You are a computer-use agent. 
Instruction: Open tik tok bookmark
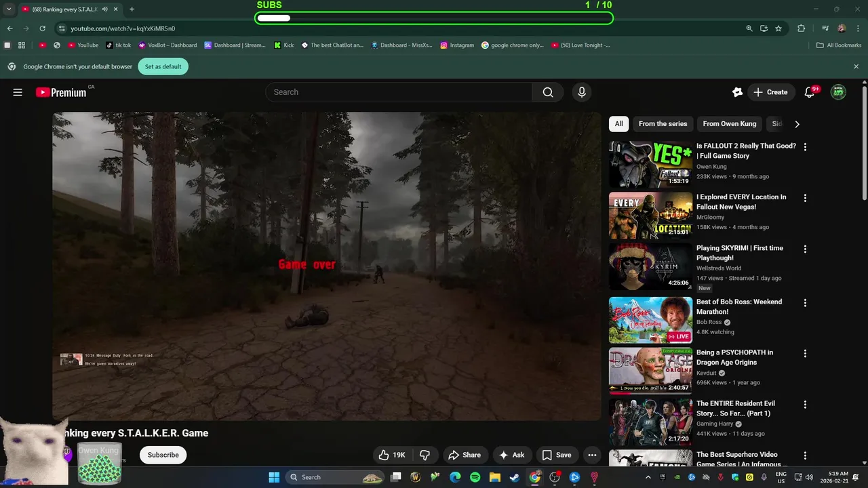(119, 45)
